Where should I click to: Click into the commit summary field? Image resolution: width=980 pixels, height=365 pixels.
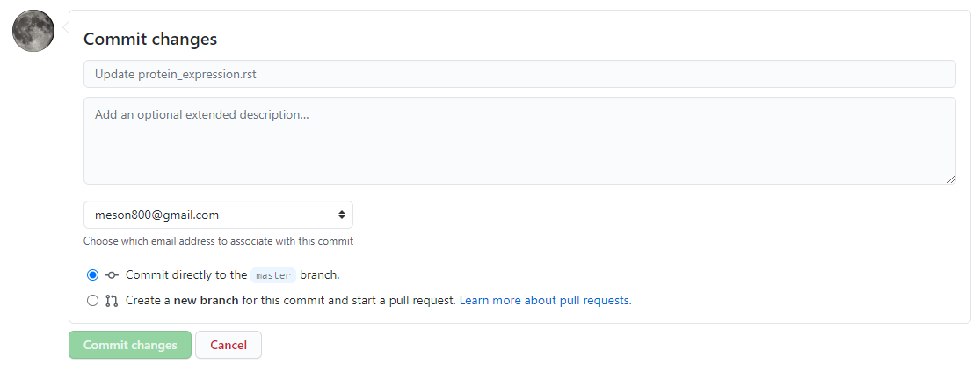click(x=519, y=74)
